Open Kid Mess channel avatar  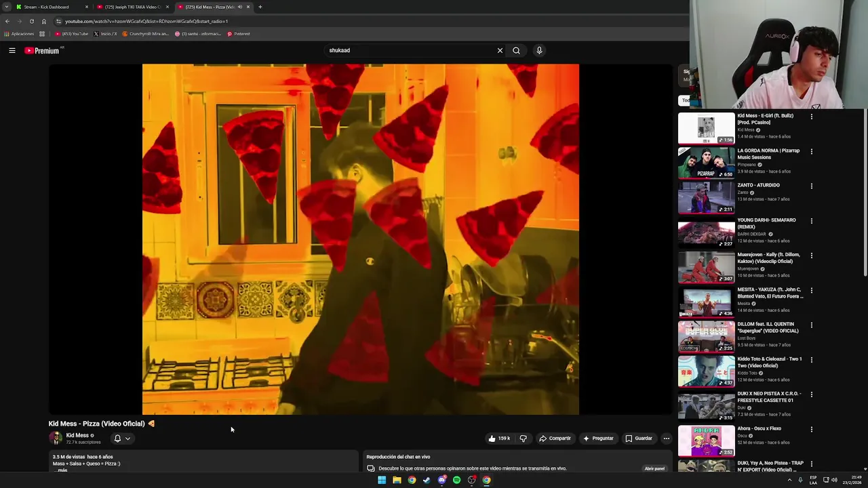[x=56, y=438]
